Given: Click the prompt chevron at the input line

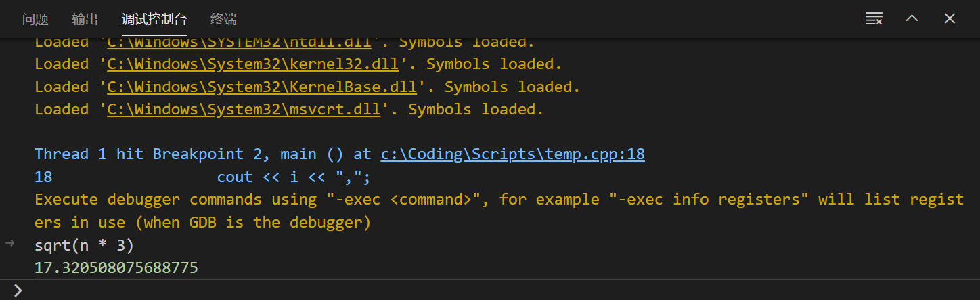Looking at the screenshot, I should pyautogui.click(x=18, y=291).
